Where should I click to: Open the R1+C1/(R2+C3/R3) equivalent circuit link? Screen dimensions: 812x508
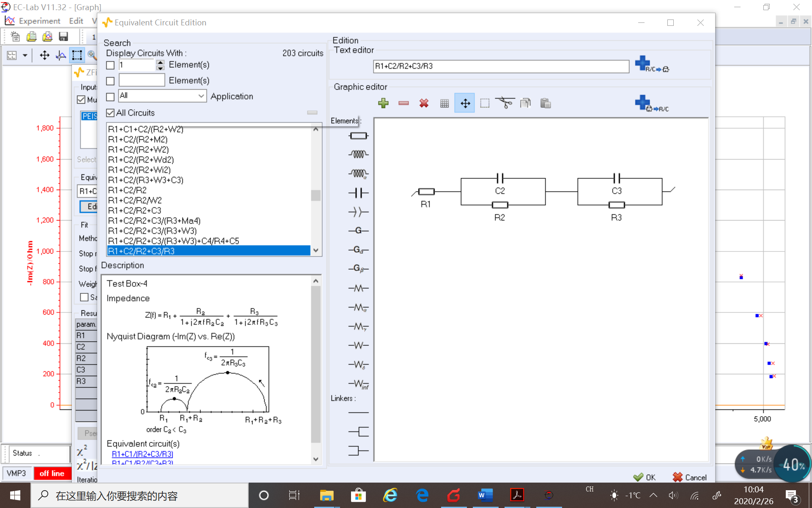(143, 454)
